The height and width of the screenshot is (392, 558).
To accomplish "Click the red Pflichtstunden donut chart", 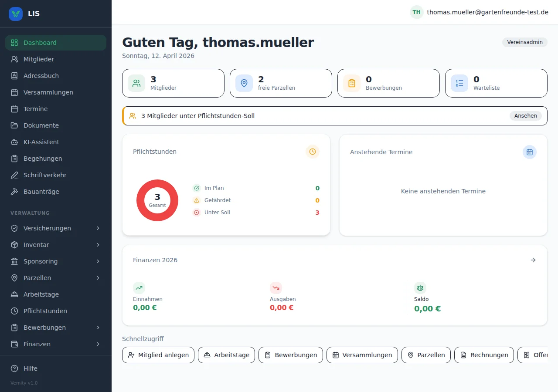I will click(142, 200).
